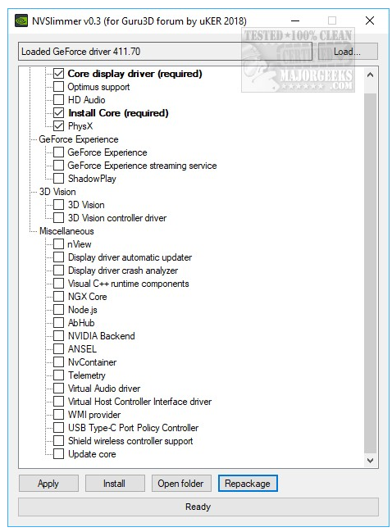392x532 pixels.
Task: Enable the Optimus support checkbox
Action: 59,87
